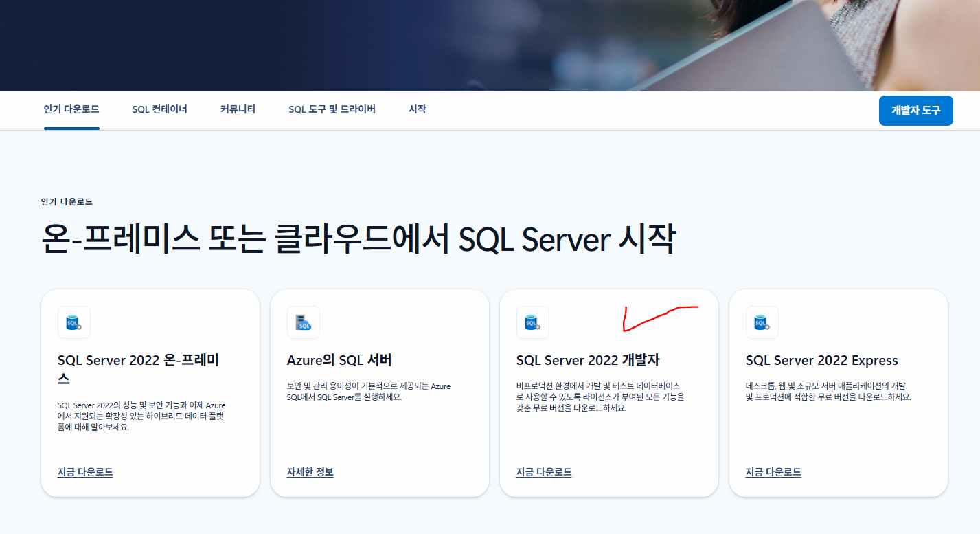Viewport: 980px width, 534px height.
Task: Switch to the SQL 컨테이너 tab
Action: tap(160, 109)
